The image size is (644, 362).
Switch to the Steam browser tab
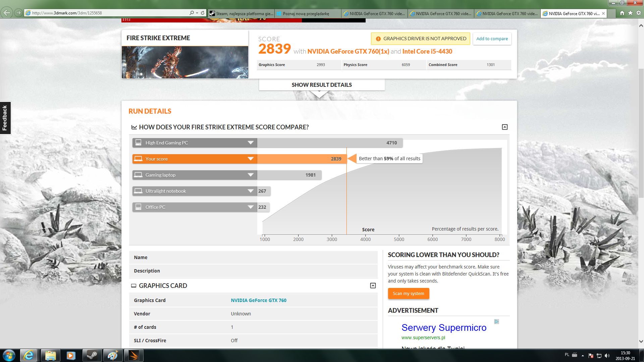[241, 14]
